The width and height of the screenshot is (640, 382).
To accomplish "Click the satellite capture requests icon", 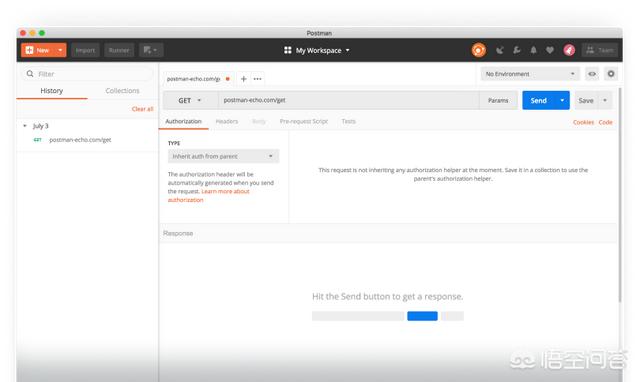I will pyautogui.click(x=500, y=50).
